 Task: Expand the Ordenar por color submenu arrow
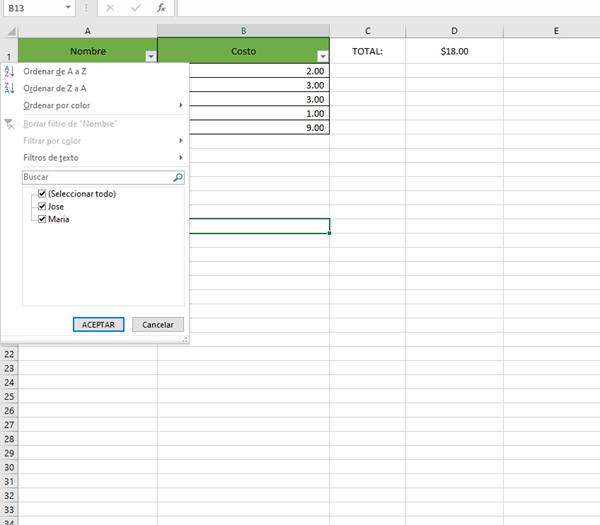181,105
